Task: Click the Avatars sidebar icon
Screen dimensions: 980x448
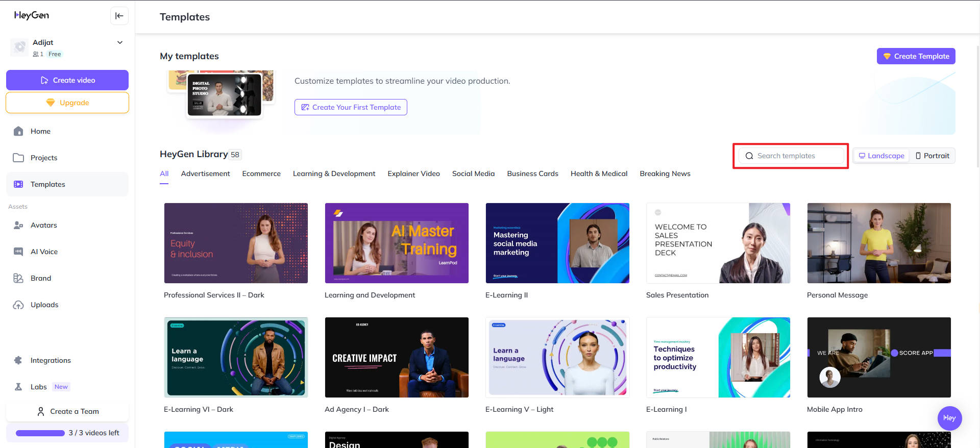Action: tap(18, 225)
